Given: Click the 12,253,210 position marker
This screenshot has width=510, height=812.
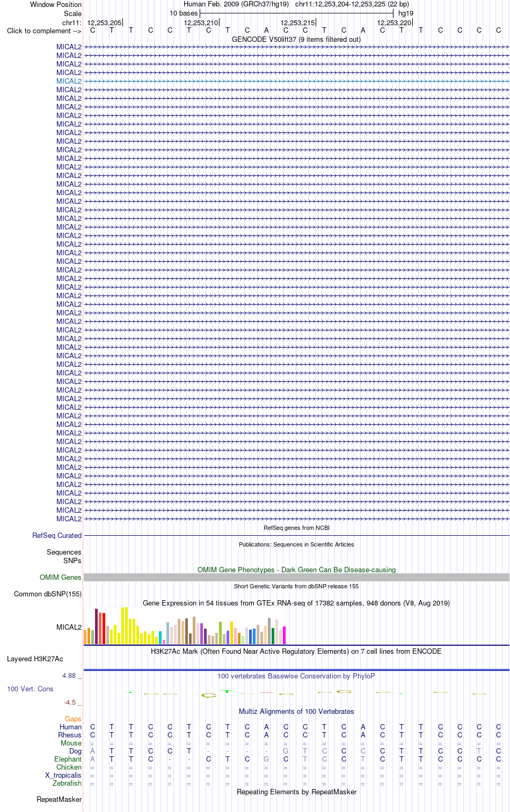Looking at the screenshot, I should point(201,23).
